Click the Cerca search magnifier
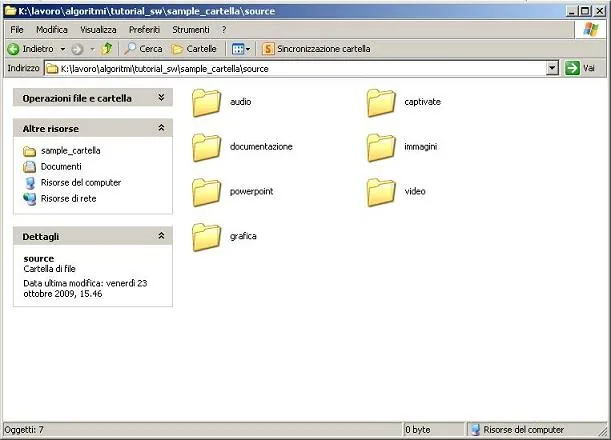Screen dimensions: 611x440 coord(129,49)
